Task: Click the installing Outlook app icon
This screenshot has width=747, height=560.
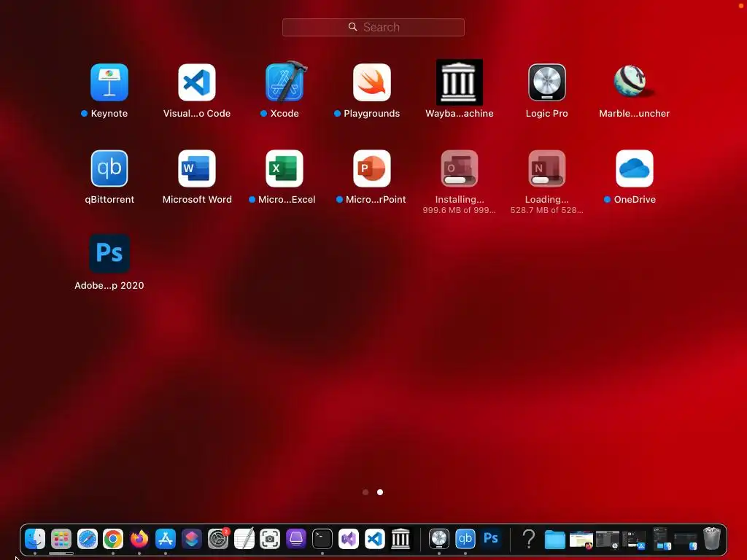Action: (x=460, y=168)
